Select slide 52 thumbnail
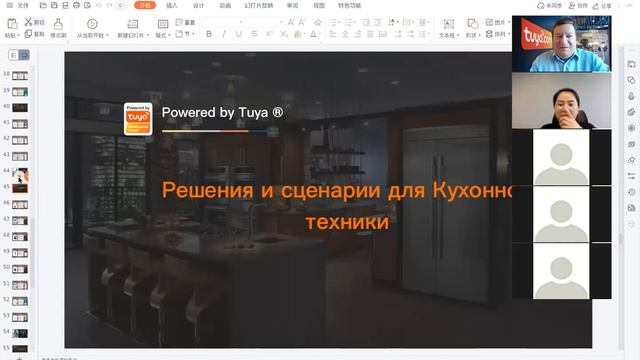This screenshot has width=640, height=360. pyautogui.click(x=20, y=301)
